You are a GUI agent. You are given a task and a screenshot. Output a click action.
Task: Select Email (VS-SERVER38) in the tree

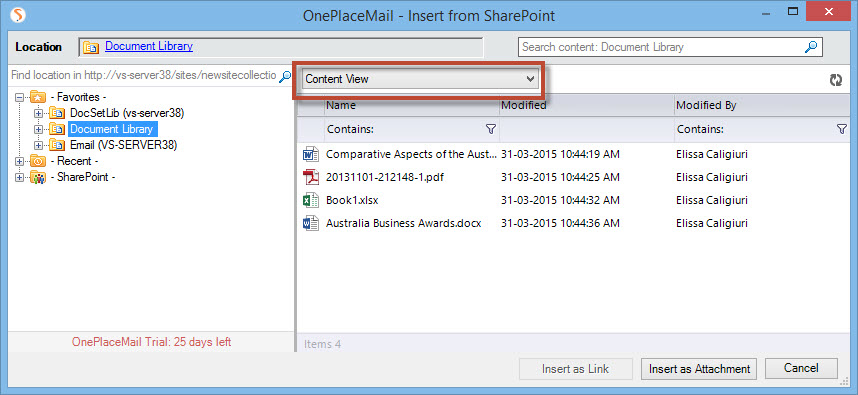123,146
